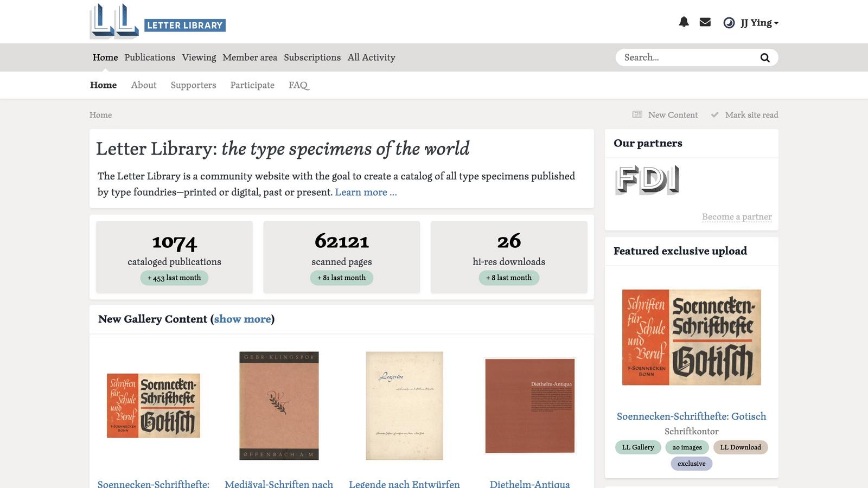Click the Schriftkontor text under featured upload
The height and width of the screenshot is (488, 868).
pos(692,432)
